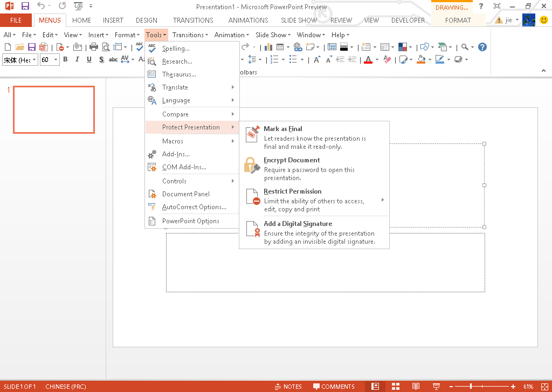Click the Fit slide to window icon
The image size is (552, 392).
544,387
